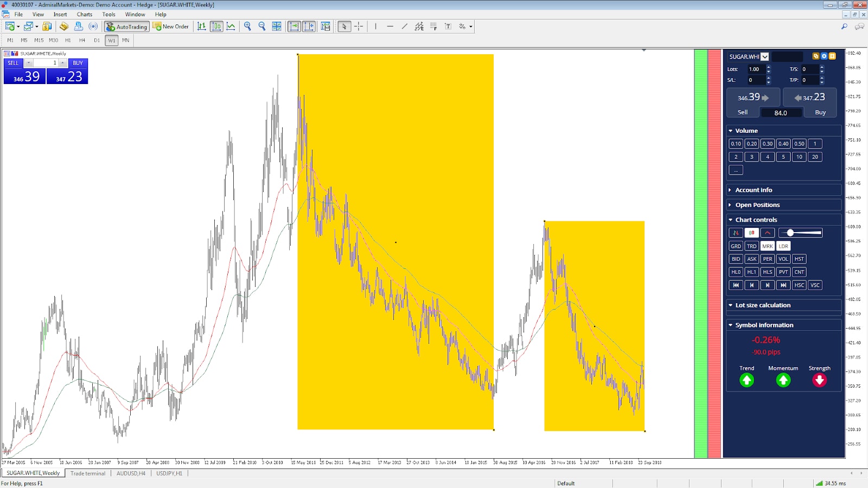Select the trendline drawing tool
The image size is (868, 488).
coord(405,26)
